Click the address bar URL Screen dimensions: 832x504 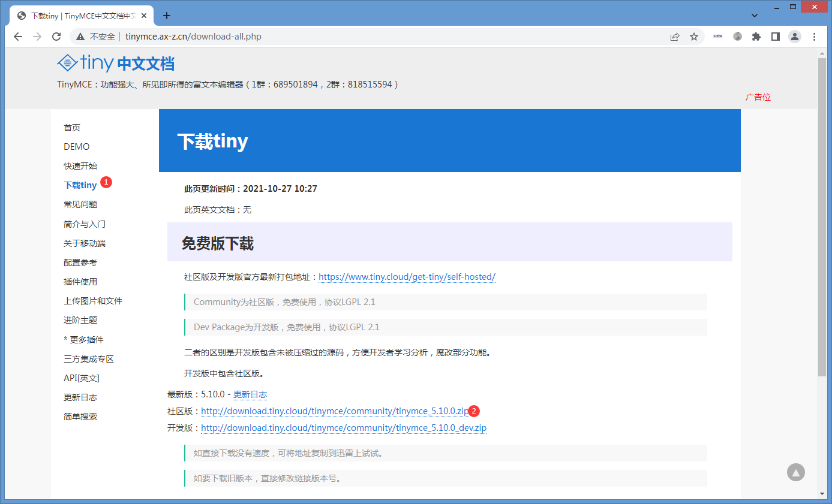point(193,37)
